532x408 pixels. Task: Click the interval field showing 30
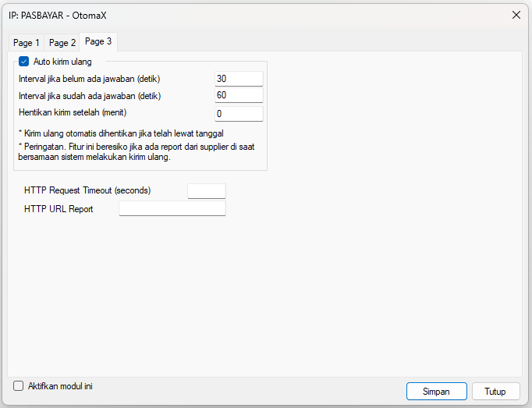(239, 79)
